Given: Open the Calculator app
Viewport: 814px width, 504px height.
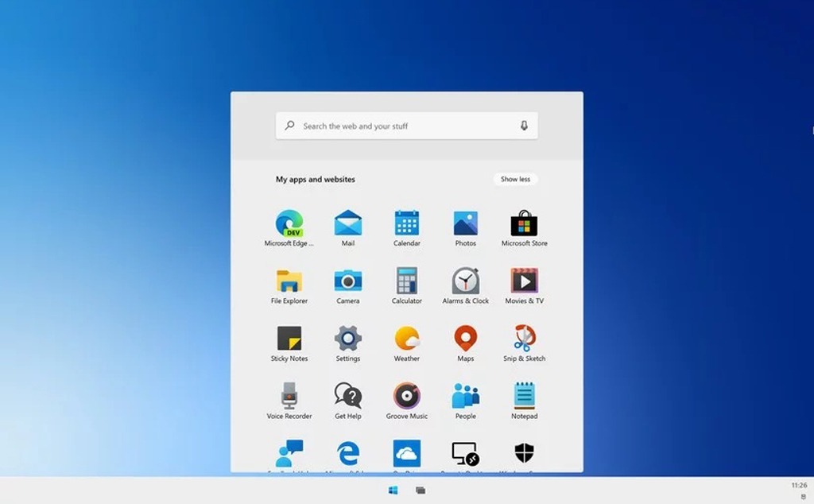Looking at the screenshot, I should tap(406, 286).
